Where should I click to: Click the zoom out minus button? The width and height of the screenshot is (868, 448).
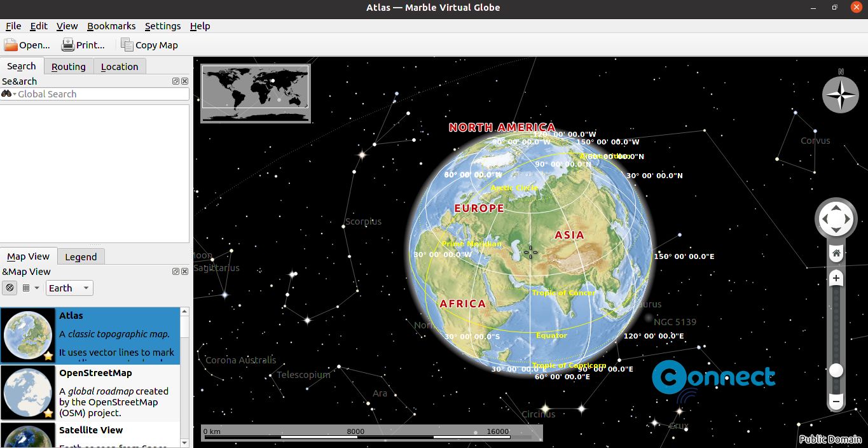click(x=836, y=402)
